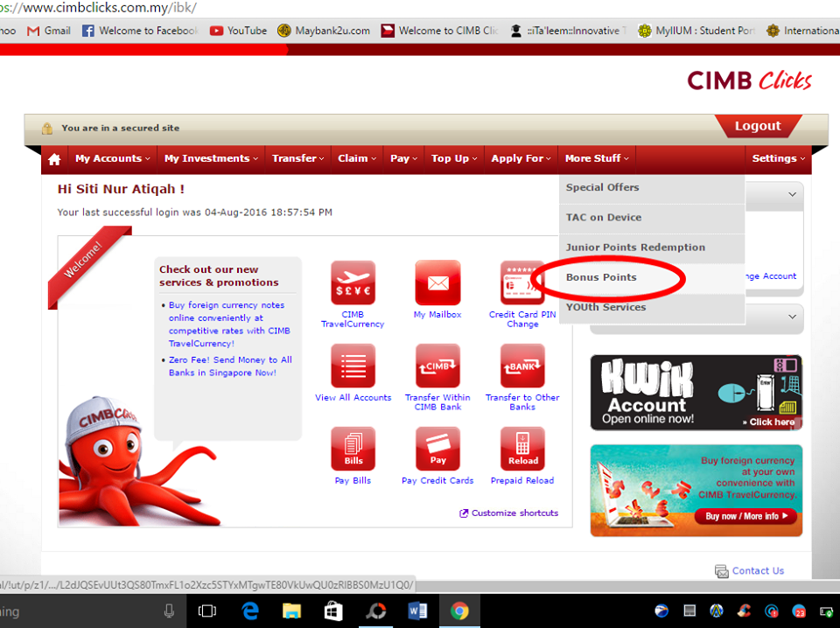The height and width of the screenshot is (628, 840).
Task: Click the Transfer to Other Banks icon
Action: click(522, 366)
